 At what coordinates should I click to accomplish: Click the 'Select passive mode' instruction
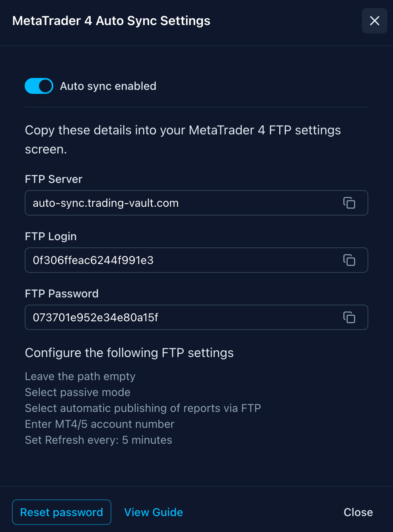pyautogui.click(x=78, y=392)
